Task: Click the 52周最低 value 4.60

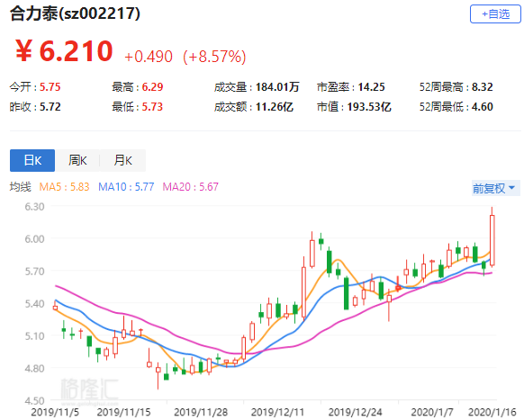Action: tap(483, 107)
